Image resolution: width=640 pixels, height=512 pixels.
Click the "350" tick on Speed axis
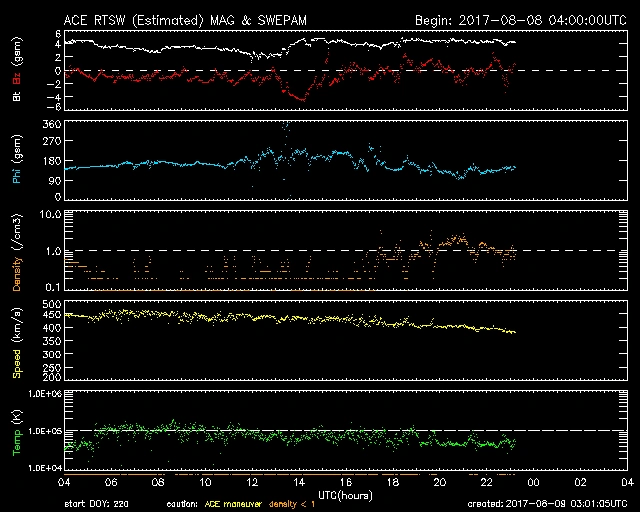coord(52,341)
